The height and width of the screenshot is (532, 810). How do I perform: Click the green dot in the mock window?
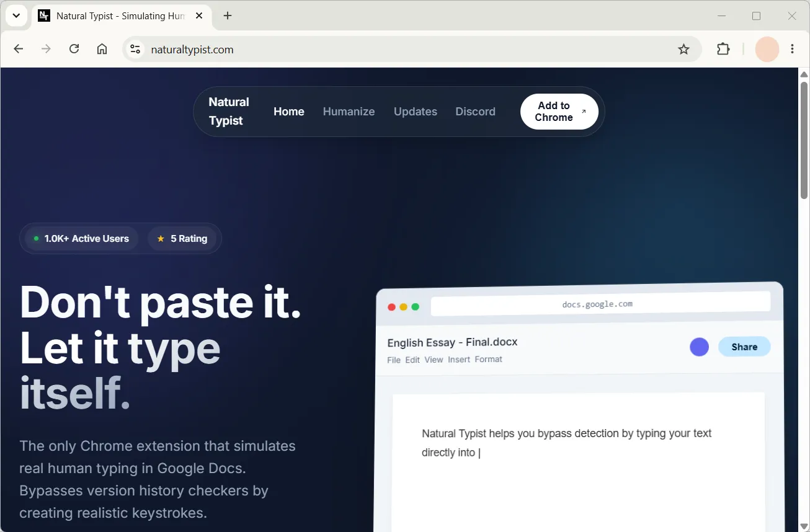pyautogui.click(x=416, y=307)
